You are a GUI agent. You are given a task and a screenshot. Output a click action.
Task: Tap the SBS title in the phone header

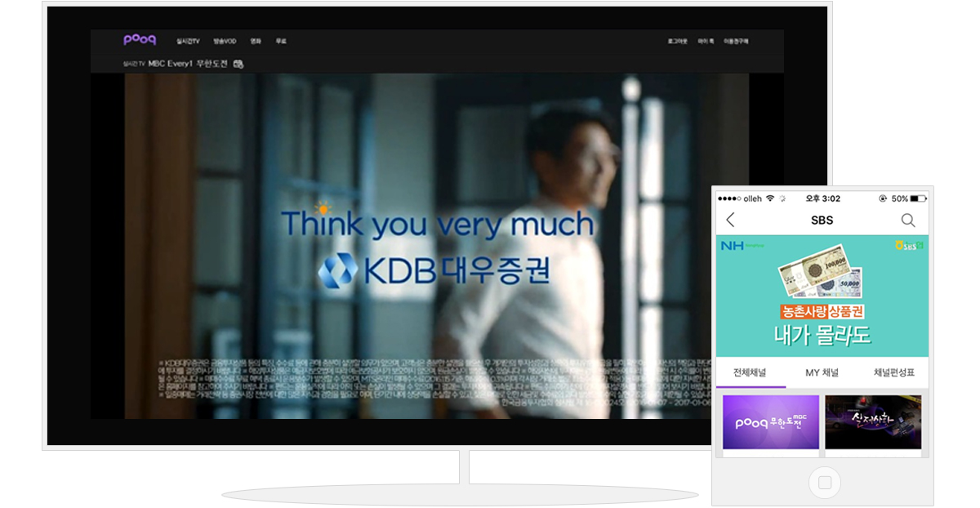(822, 221)
